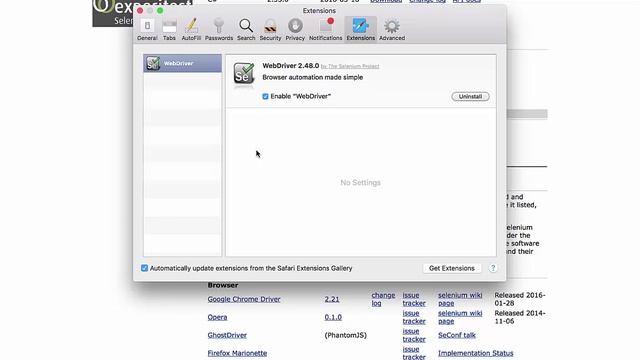Open the Passwords preferences pane
Image resolution: width=640 pixels, height=360 pixels.
point(219,29)
